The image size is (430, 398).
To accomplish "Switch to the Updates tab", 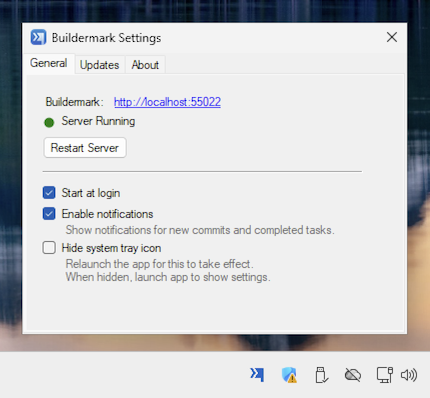I will [x=100, y=65].
